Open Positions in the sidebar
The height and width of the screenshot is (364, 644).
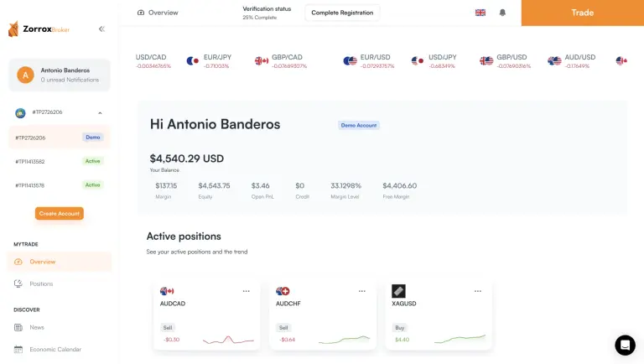click(41, 283)
